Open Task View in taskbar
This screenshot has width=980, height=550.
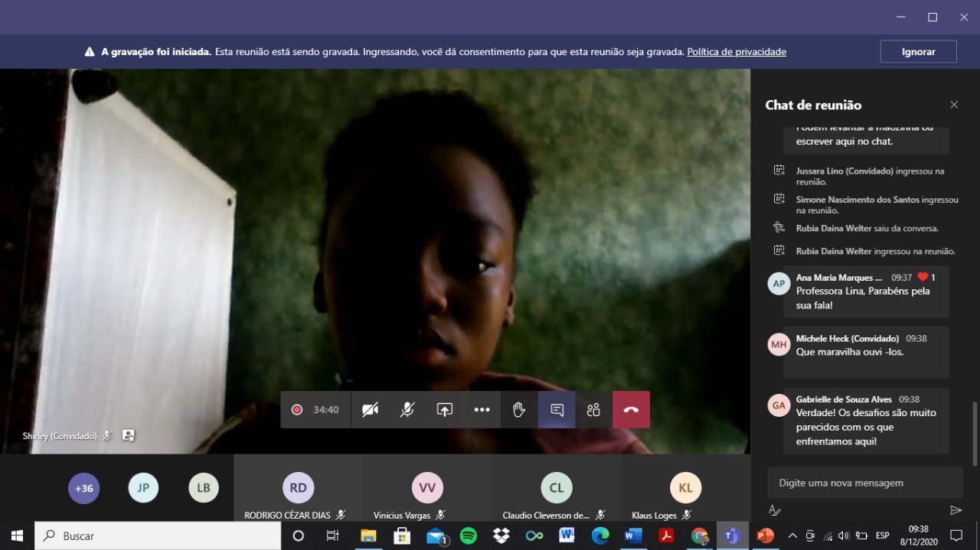tap(333, 535)
